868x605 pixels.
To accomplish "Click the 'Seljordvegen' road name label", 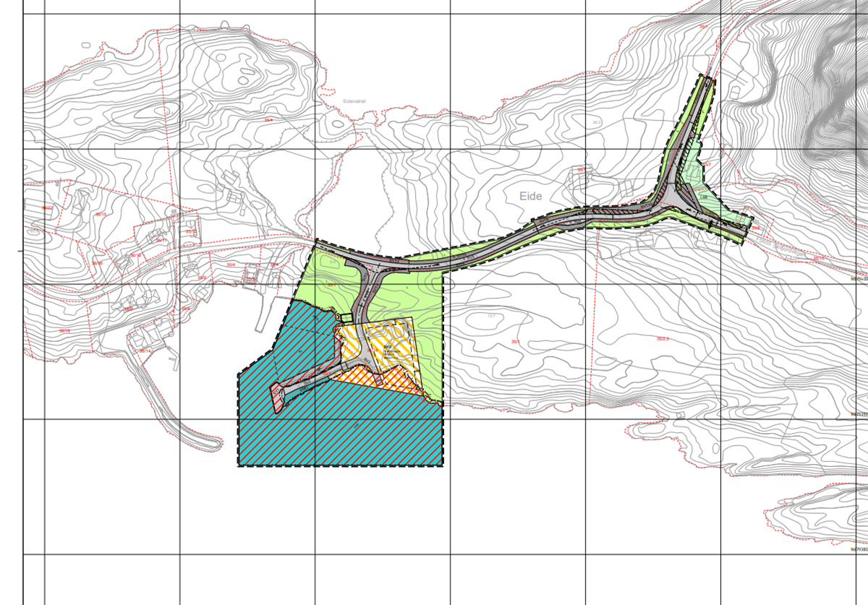I will [x=789, y=249].
